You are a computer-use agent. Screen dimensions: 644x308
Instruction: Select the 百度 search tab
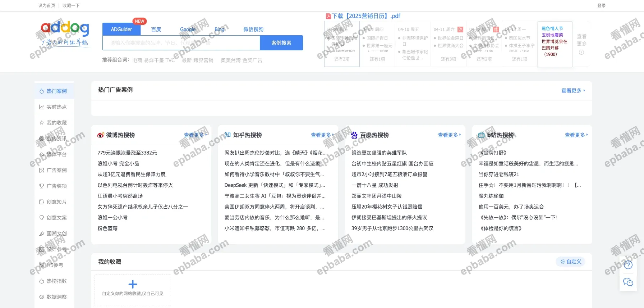pos(156,29)
